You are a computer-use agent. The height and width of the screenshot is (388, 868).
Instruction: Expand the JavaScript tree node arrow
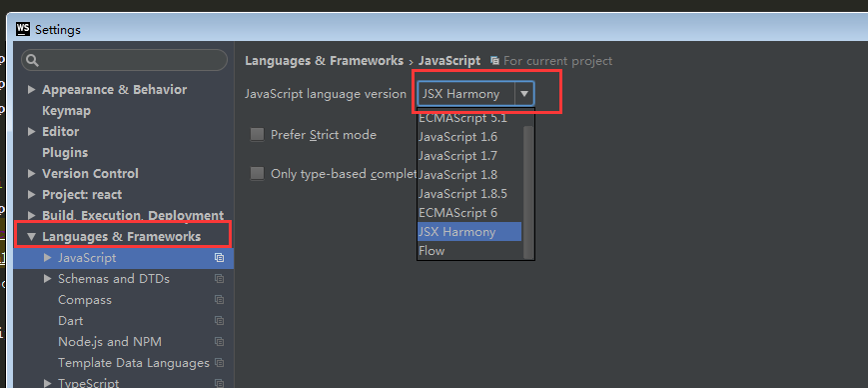pyautogui.click(x=48, y=258)
